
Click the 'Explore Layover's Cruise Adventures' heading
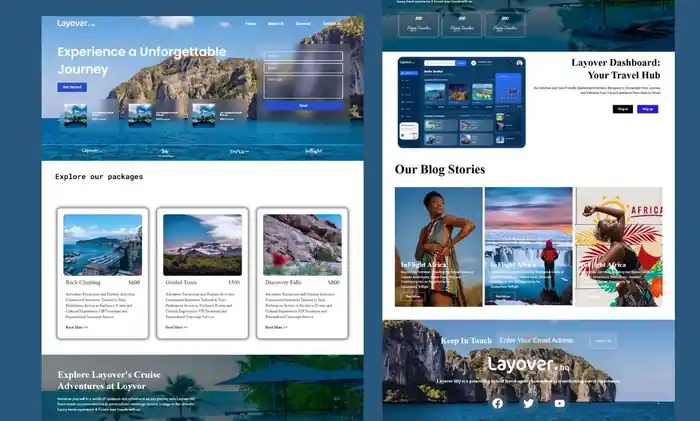[109, 380]
